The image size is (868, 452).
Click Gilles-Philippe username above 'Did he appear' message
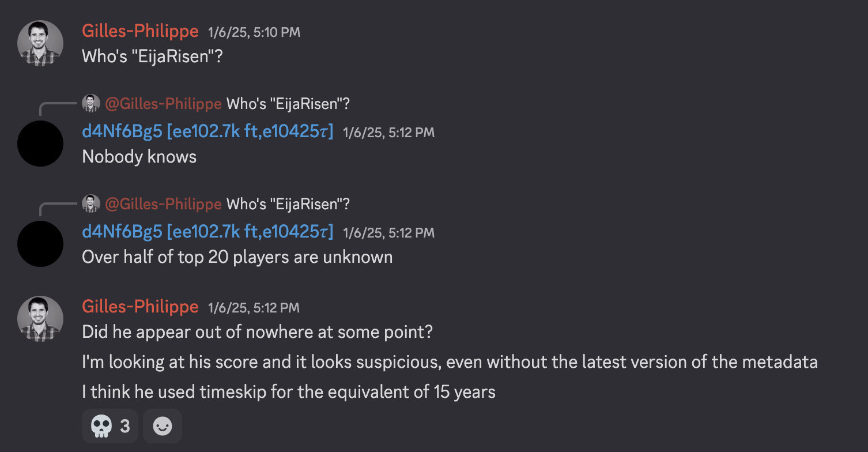(x=140, y=307)
